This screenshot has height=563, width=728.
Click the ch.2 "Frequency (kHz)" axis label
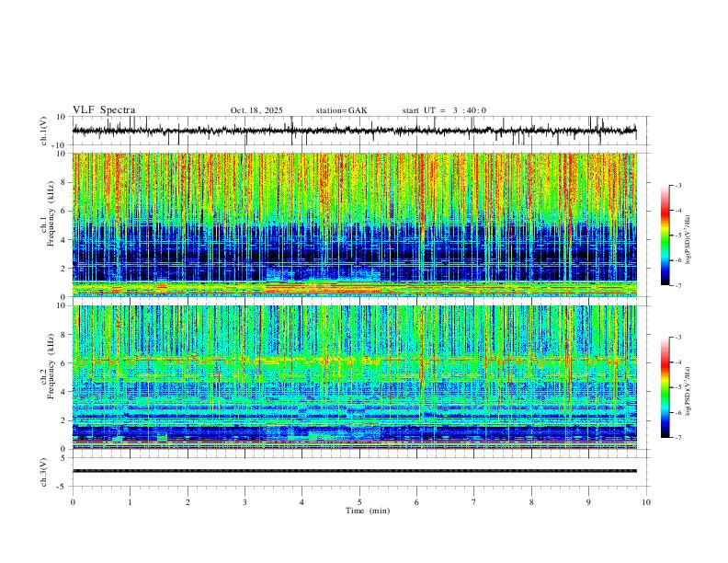coord(51,366)
